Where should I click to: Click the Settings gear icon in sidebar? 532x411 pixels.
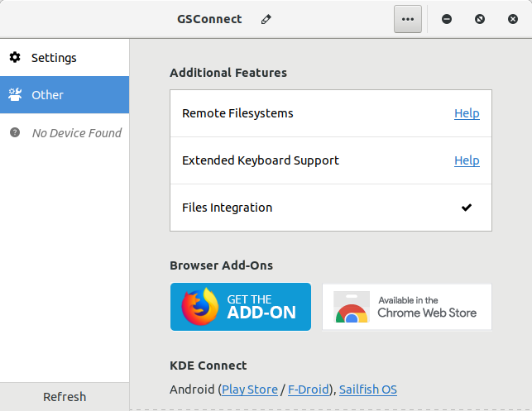[x=15, y=58]
